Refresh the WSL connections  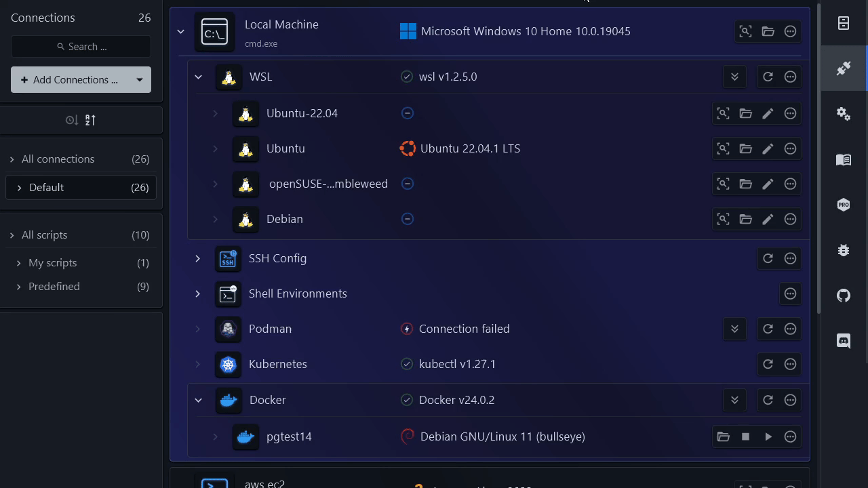click(768, 77)
